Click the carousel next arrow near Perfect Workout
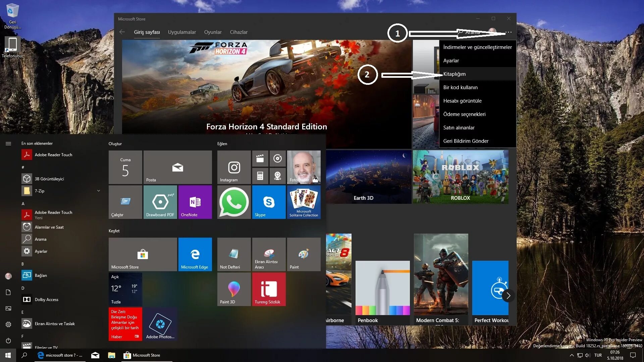 508,296
